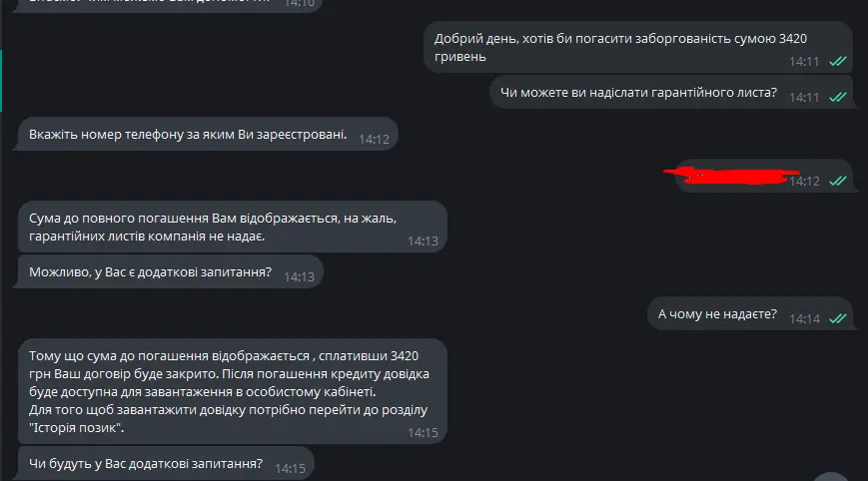Select the red scribbled-out phone number message
The height and width of the screenshot is (481, 868).
tap(763, 177)
